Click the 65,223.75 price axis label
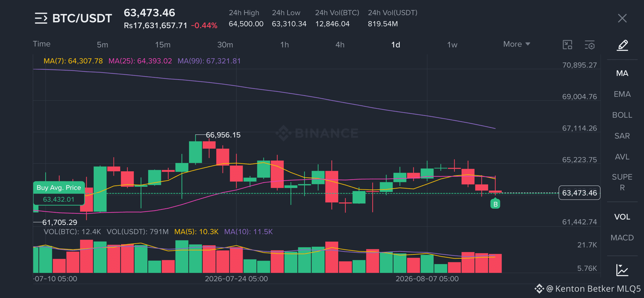The width and height of the screenshot is (644, 298). 579,160
